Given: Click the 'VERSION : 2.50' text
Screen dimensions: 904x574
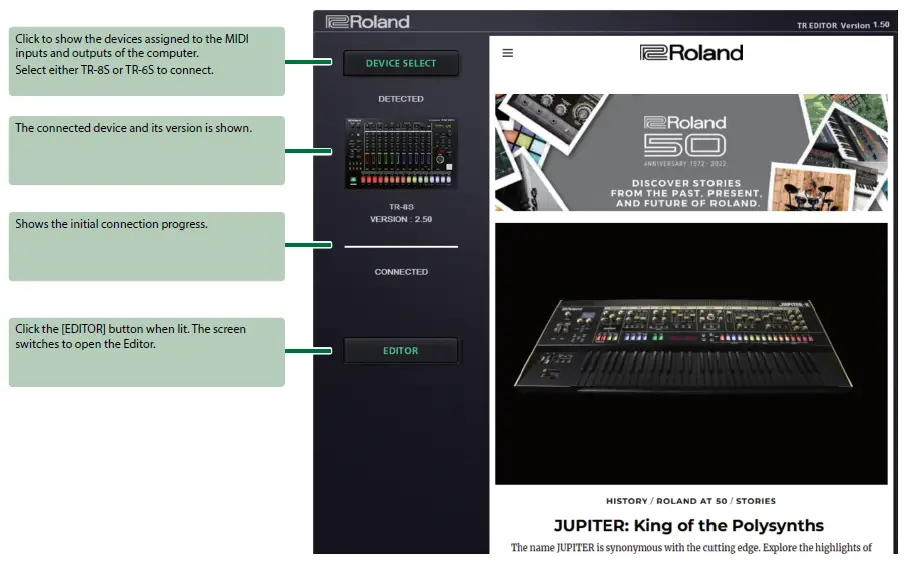Looking at the screenshot, I should coord(401,219).
